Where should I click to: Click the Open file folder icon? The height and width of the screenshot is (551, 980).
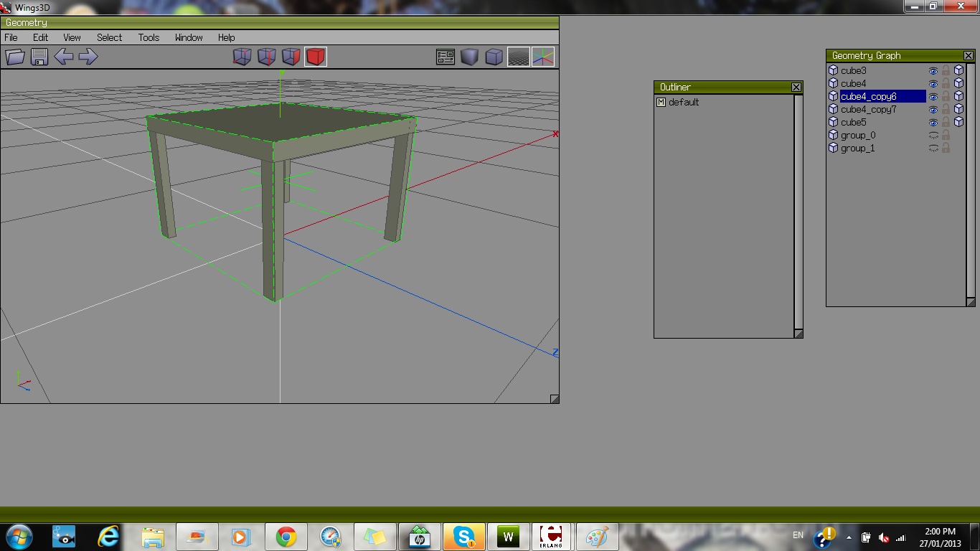pos(15,57)
